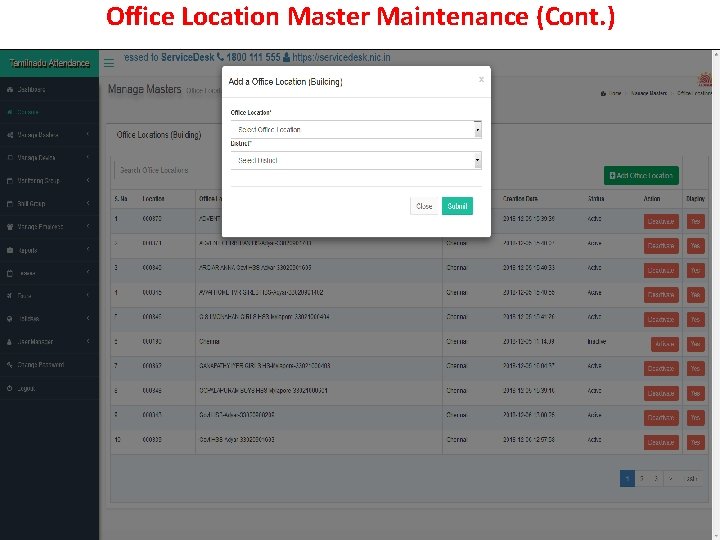Deactivate the ARCAR ANNA Govt HSS row
This screenshot has width=720, height=540.
(661, 270)
